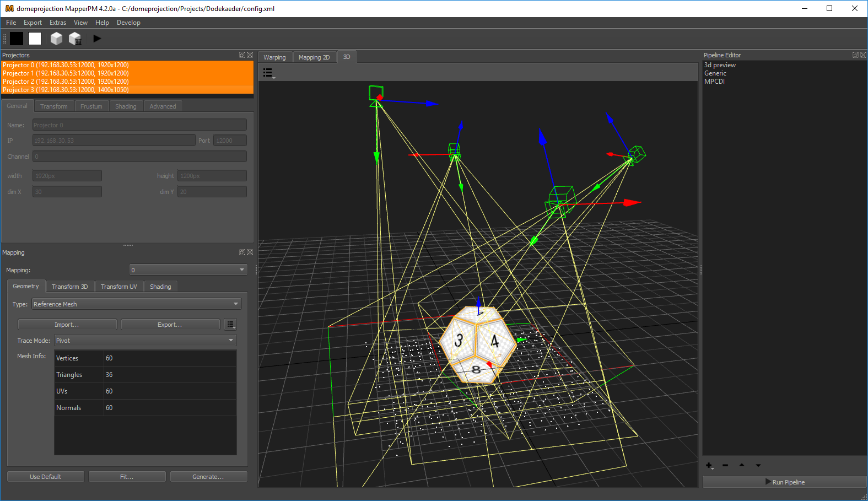Click the Import... button
This screenshot has height=501, width=868.
pyautogui.click(x=67, y=325)
